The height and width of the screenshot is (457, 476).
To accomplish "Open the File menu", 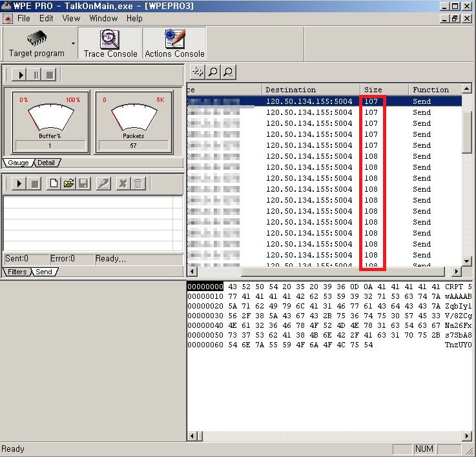I will (24, 19).
